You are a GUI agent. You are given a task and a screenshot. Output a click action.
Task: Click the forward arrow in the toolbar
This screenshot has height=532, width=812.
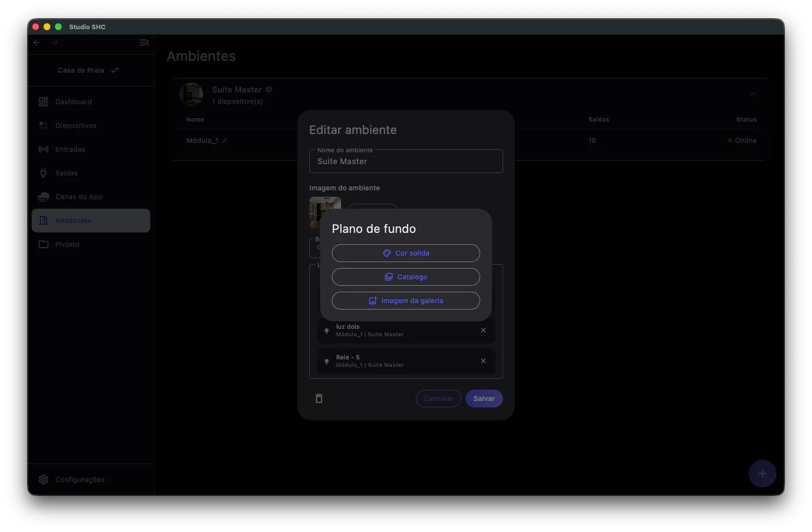(54, 43)
